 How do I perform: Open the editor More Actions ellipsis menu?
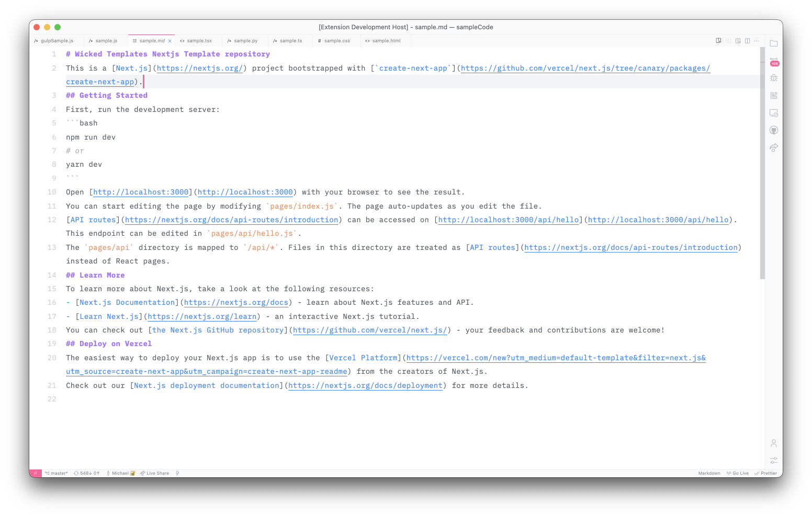757,41
